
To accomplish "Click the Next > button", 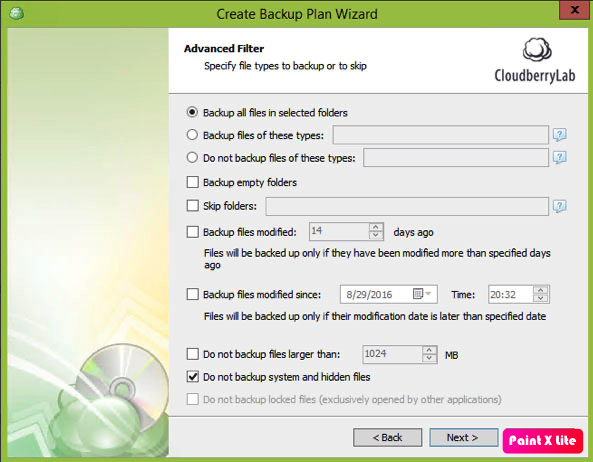I will [x=463, y=437].
